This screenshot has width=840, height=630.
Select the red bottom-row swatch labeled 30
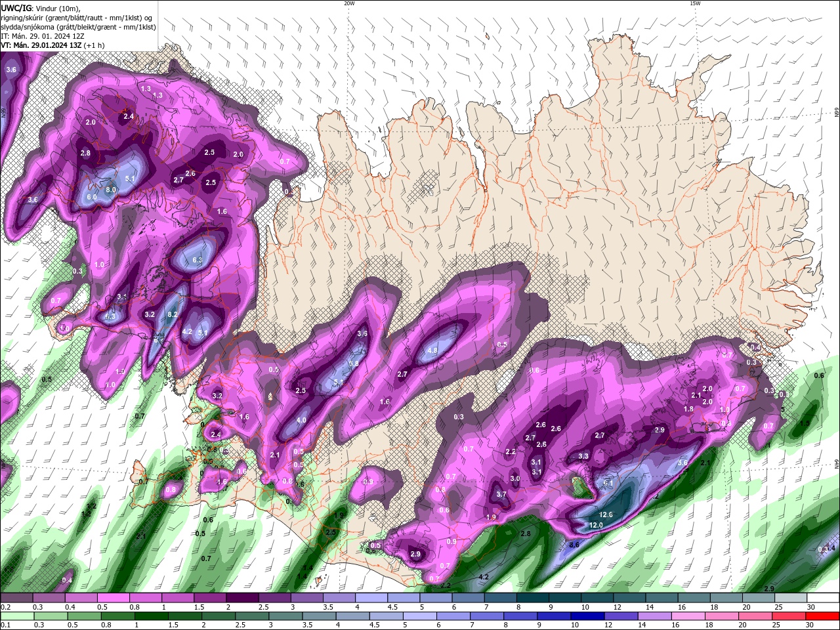tap(822, 616)
